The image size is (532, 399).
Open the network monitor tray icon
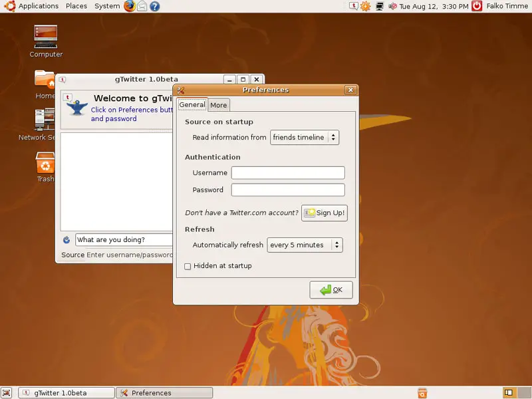380,6
